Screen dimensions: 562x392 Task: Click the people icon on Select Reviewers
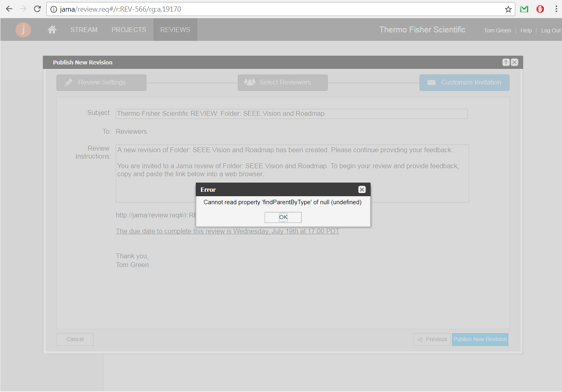pos(250,82)
